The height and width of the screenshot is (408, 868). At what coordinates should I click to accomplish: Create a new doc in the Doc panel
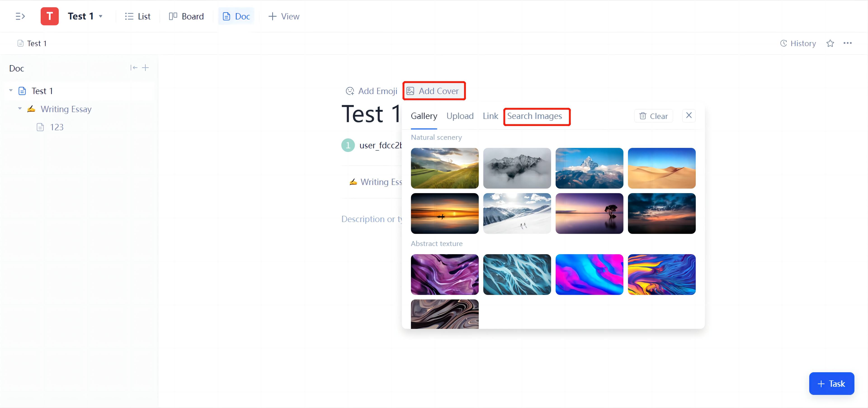(146, 67)
